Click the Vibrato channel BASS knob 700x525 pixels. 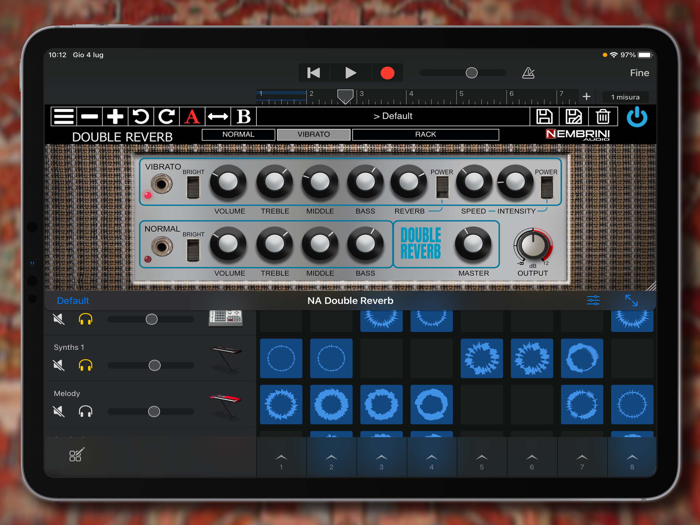365,182
